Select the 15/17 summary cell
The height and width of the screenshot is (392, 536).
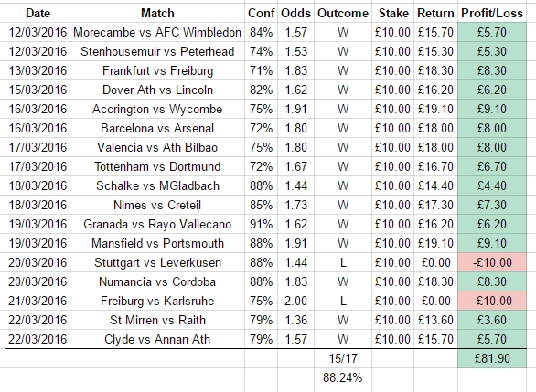(342, 358)
